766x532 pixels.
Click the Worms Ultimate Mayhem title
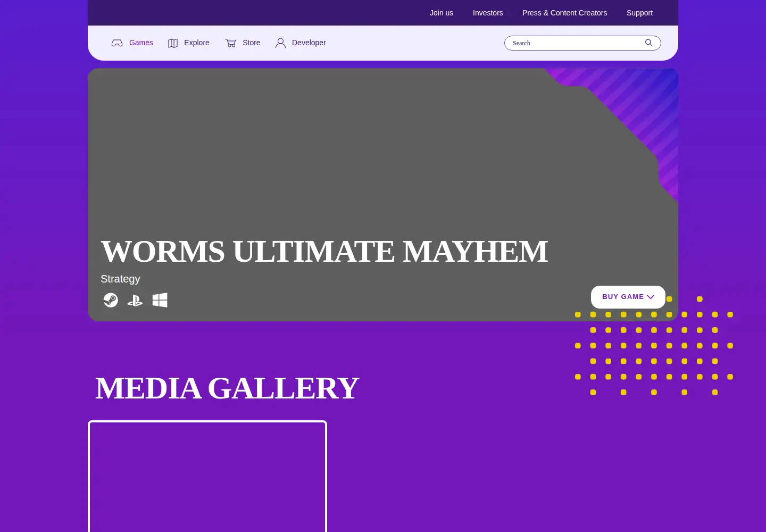pyautogui.click(x=324, y=251)
